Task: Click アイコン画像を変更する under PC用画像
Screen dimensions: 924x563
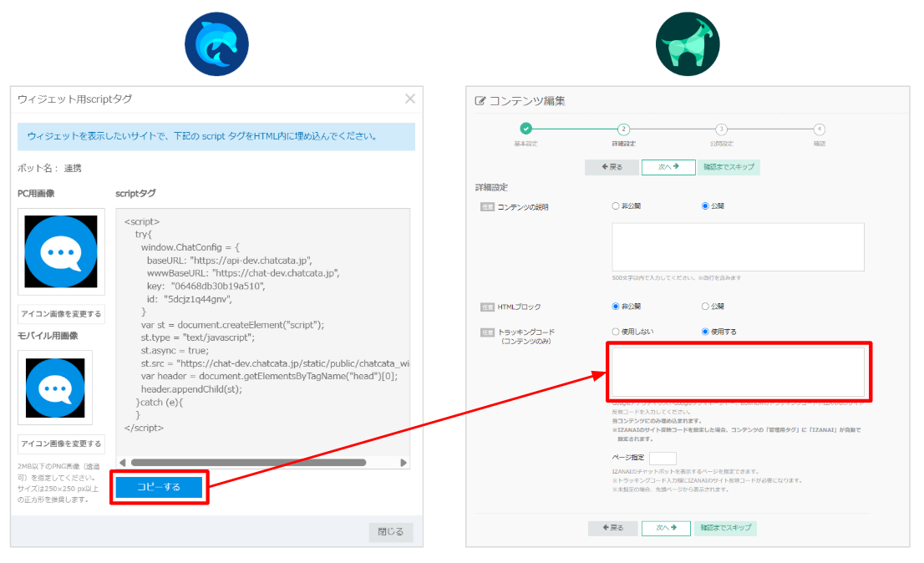Action: click(x=61, y=314)
